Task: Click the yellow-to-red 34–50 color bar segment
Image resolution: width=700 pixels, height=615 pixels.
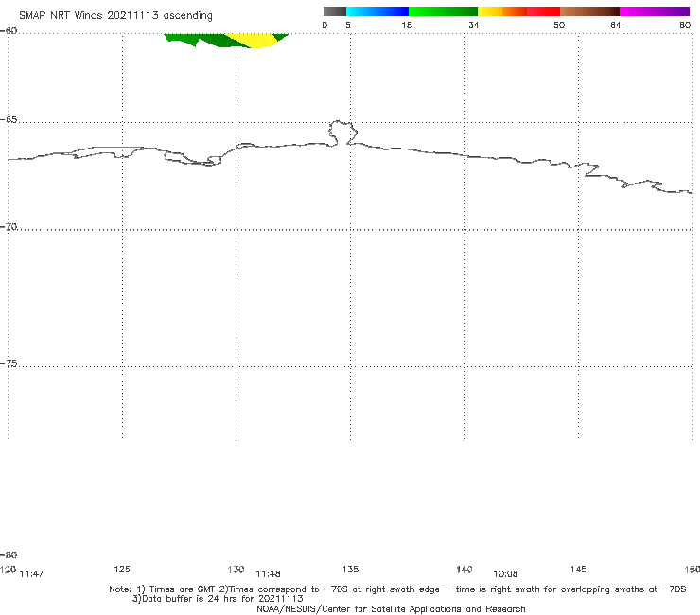Action: 518,11
